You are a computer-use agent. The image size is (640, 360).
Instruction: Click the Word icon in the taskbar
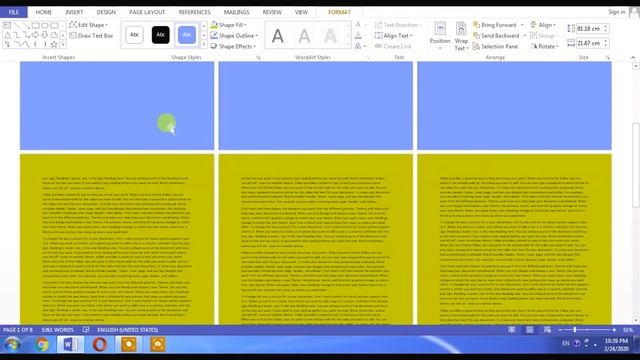[71, 345]
